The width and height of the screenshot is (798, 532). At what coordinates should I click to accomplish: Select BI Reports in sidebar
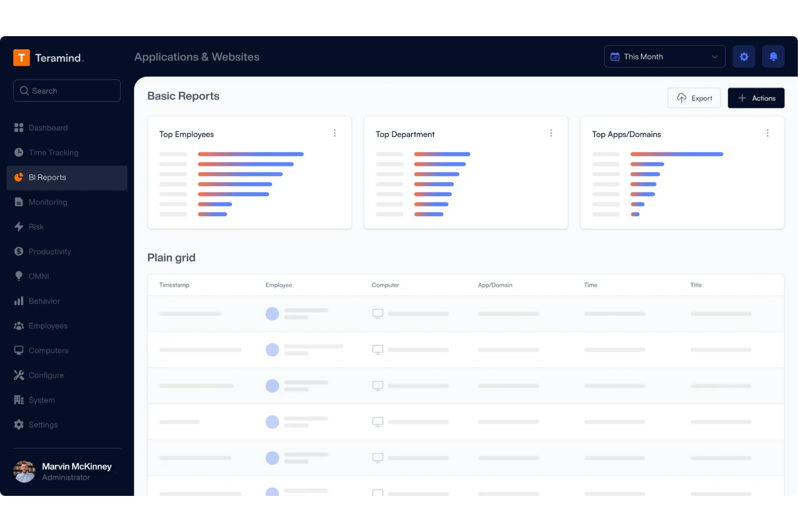[67, 178]
